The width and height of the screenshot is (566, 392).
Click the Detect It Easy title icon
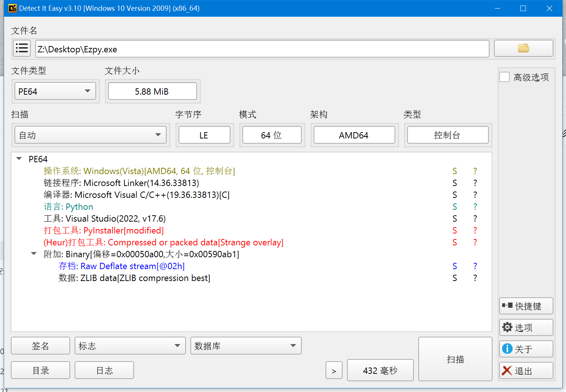pos(12,8)
